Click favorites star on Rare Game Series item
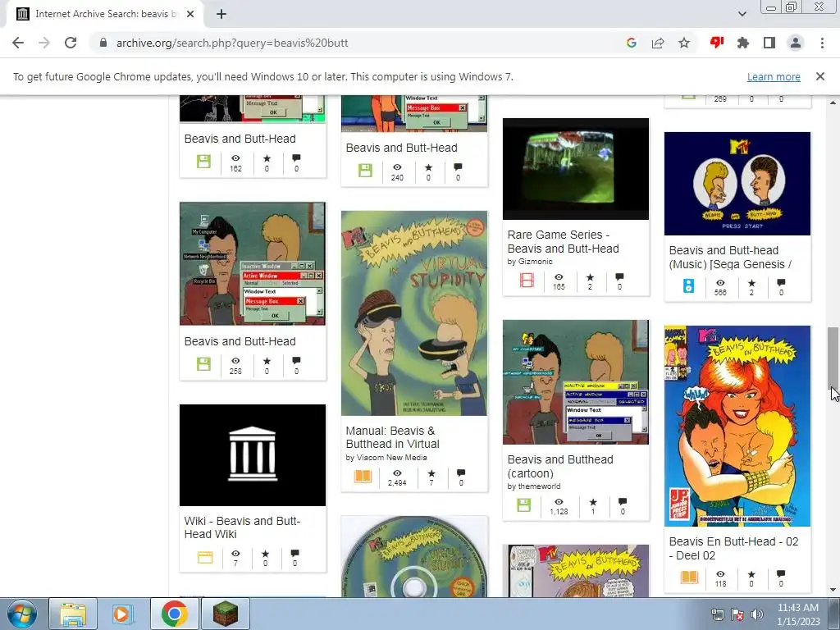Viewport: 840px width, 630px height. 591,277
